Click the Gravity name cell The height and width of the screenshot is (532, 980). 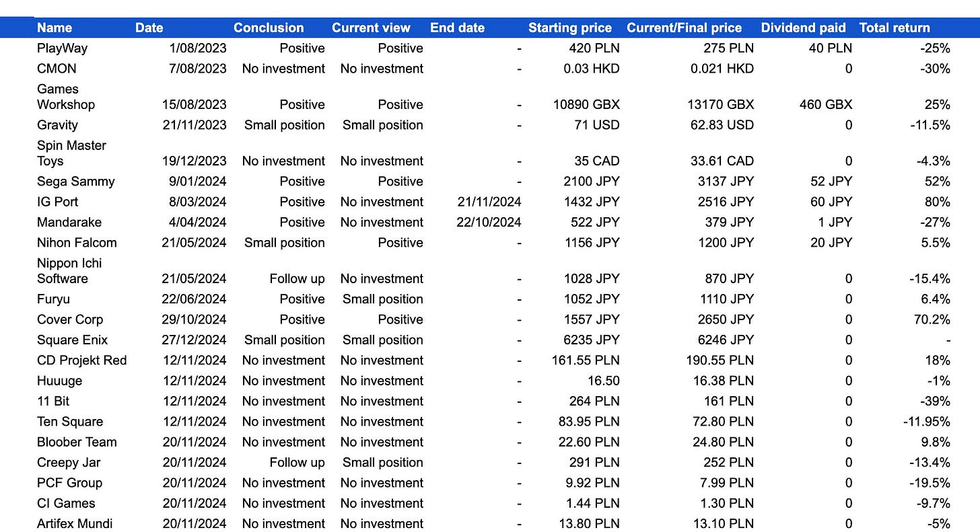point(57,125)
